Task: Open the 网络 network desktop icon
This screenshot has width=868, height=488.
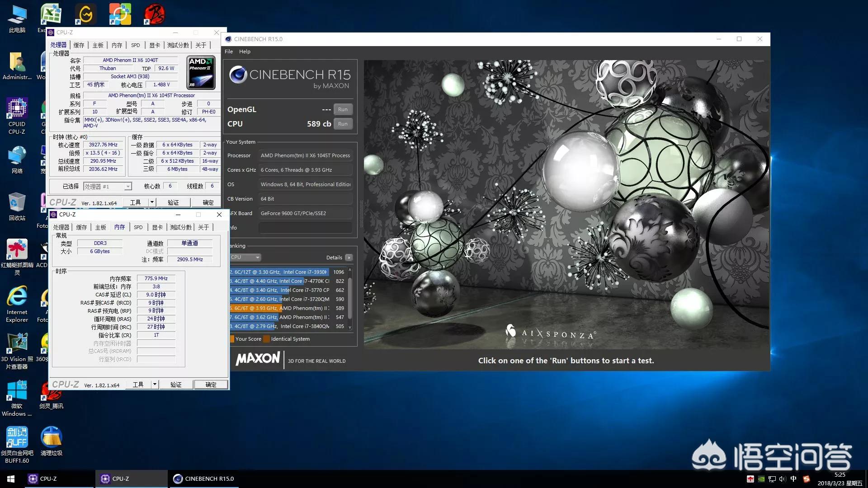Action: tap(17, 160)
